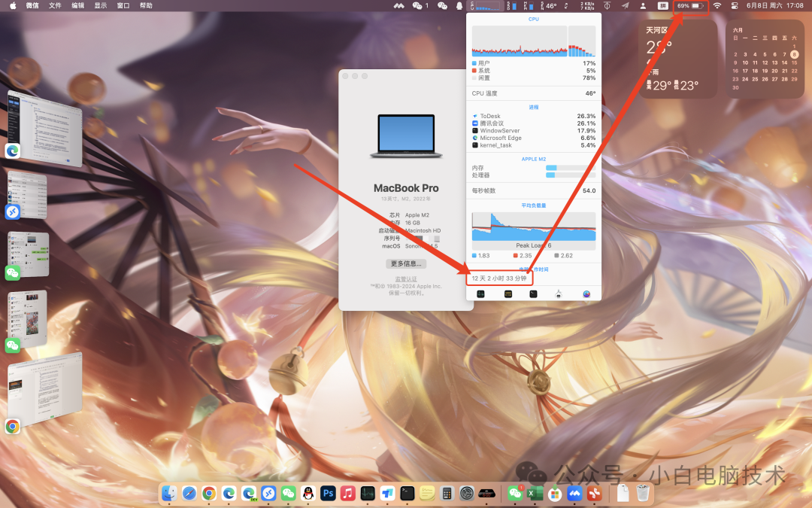Open Finder from the Dock
Viewport: 812px width, 508px height.
tap(169, 493)
